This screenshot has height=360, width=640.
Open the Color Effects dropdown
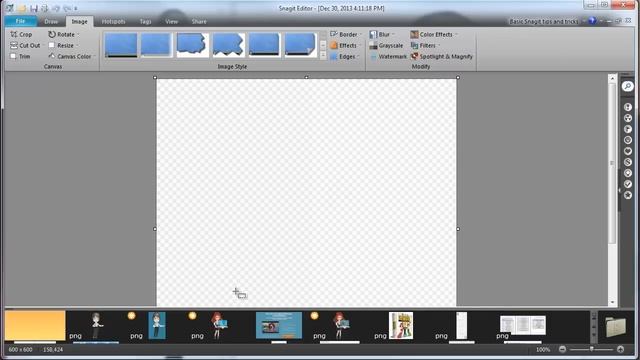point(434,35)
